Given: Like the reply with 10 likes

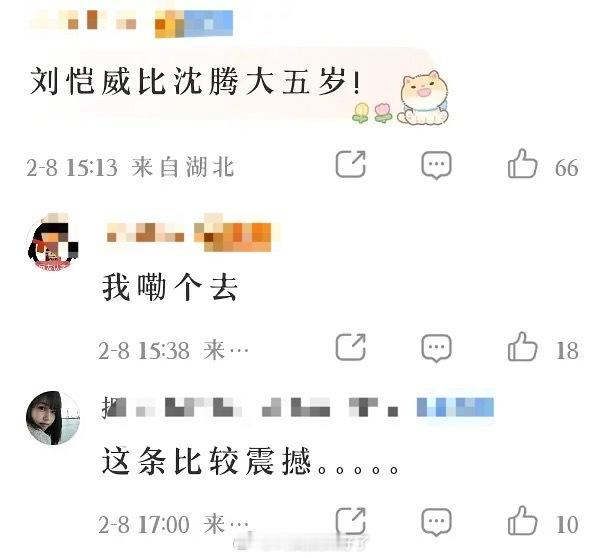Looking at the screenshot, I should click(x=523, y=521).
